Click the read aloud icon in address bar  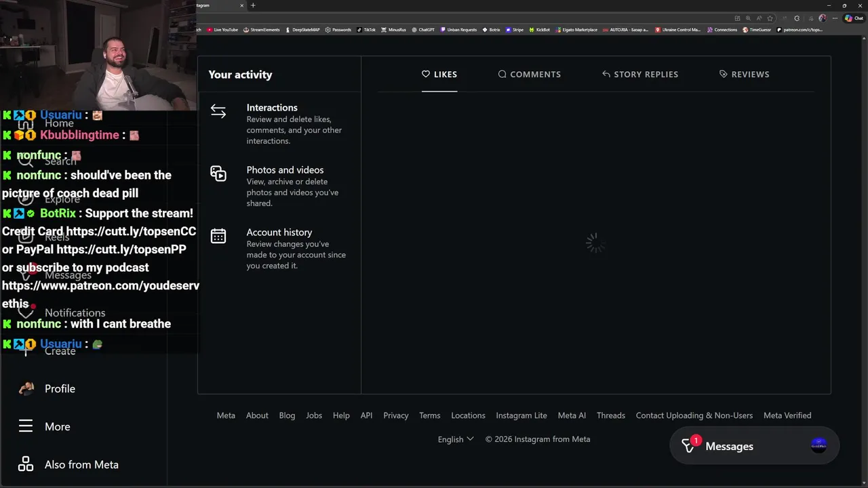759,18
